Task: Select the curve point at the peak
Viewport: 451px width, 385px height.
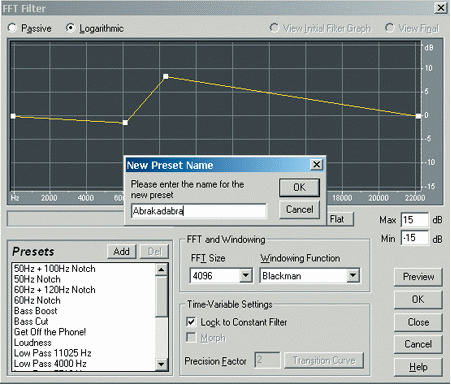Action: (x=166, y=77)
